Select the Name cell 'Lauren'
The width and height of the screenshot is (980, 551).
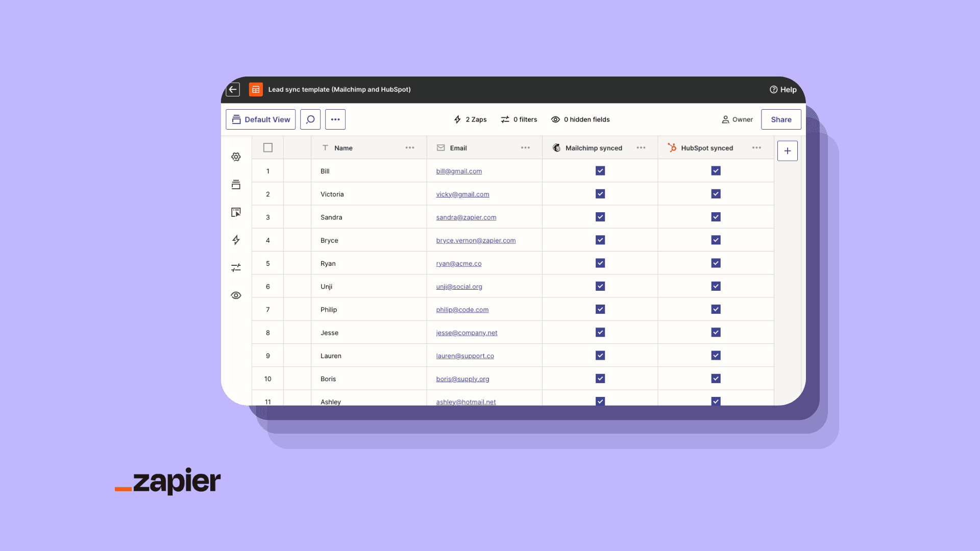tap(369, 356)
